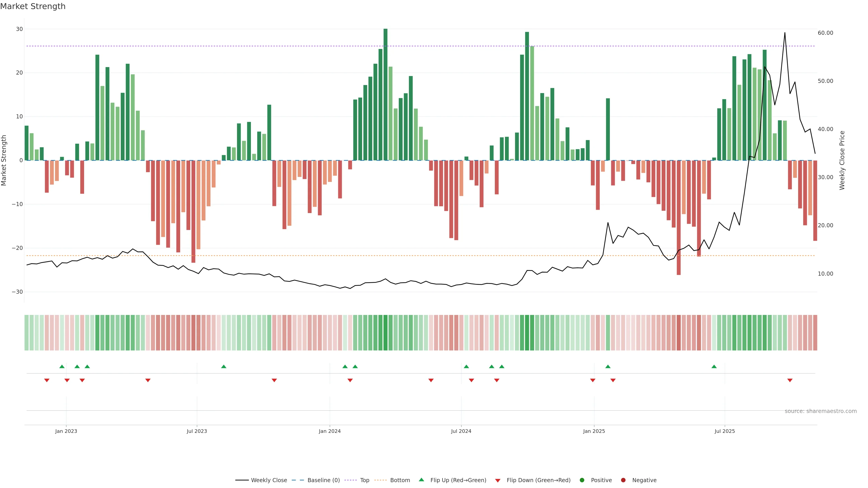Click the rightmost heatmap strip cell
The height and width of the screenshot is (488, 868).
point(815,333)
